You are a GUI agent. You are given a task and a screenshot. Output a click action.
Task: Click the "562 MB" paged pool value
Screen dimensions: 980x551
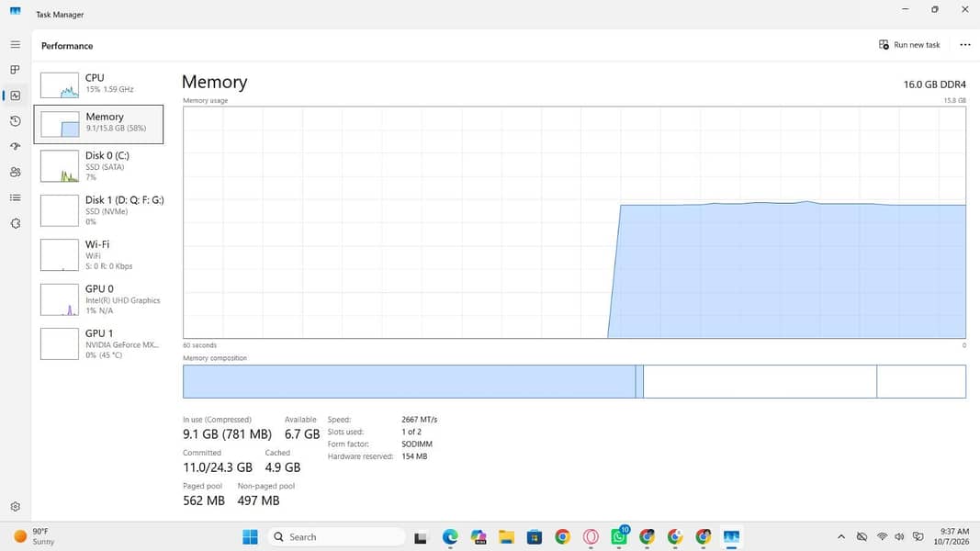(204, 500)
